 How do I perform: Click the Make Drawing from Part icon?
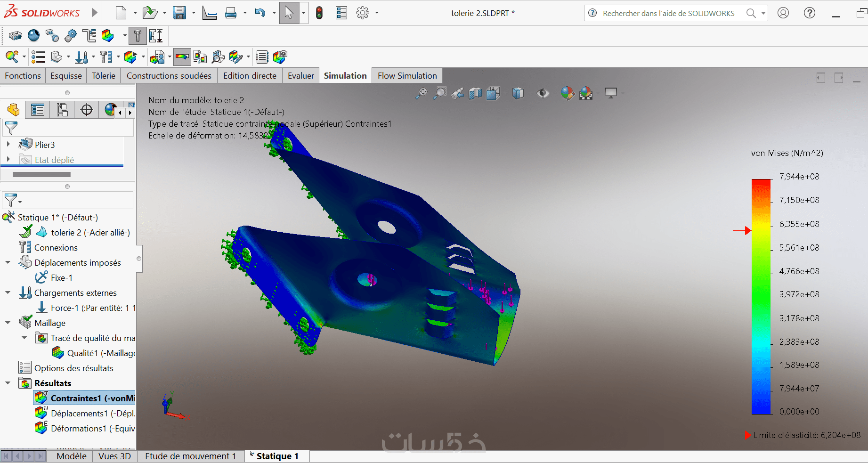click(x=209, y=13)
